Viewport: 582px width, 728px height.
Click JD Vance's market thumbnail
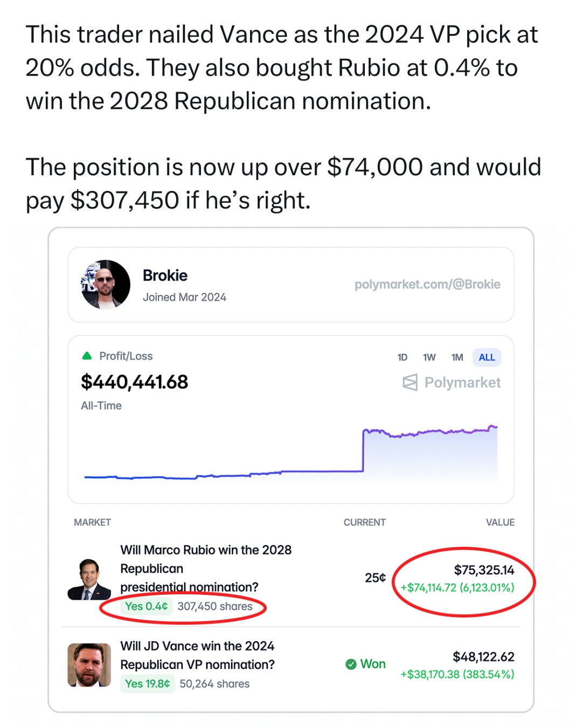pyautogui.click(x=89, y=665)
